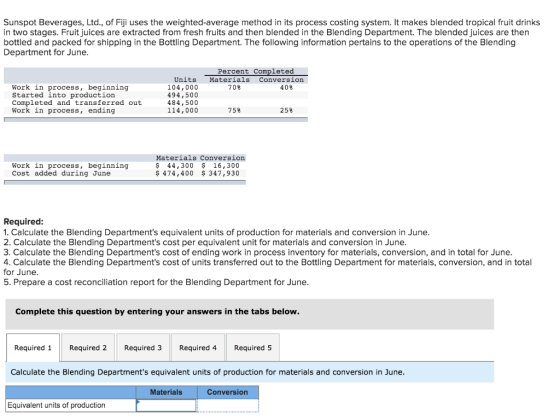This screenshot has height=420, width=560.
Task: Click the instruction banner about entering answers in tabs
Action: [250, 314]
